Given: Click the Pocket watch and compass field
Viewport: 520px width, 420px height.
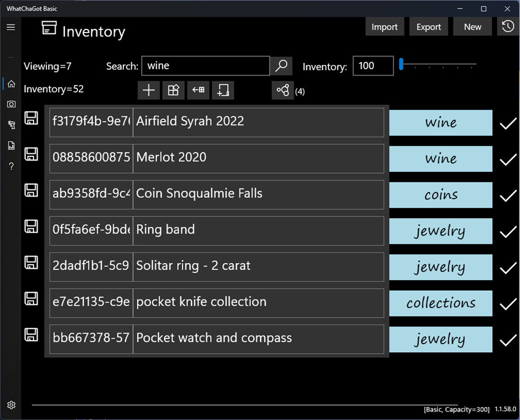Looking at the screenshot, I should click(x=258, y=339).
